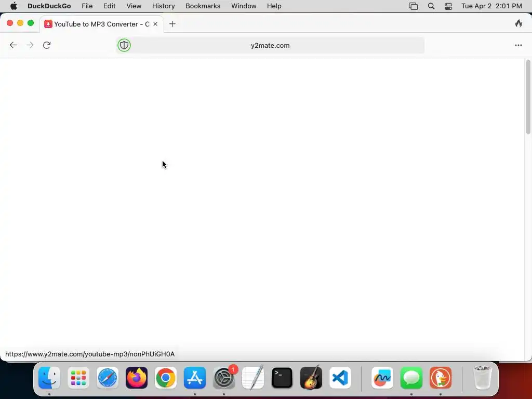
Task: Open Messages from the Dock
Action: pyautogui.click(x=411, y=378)
